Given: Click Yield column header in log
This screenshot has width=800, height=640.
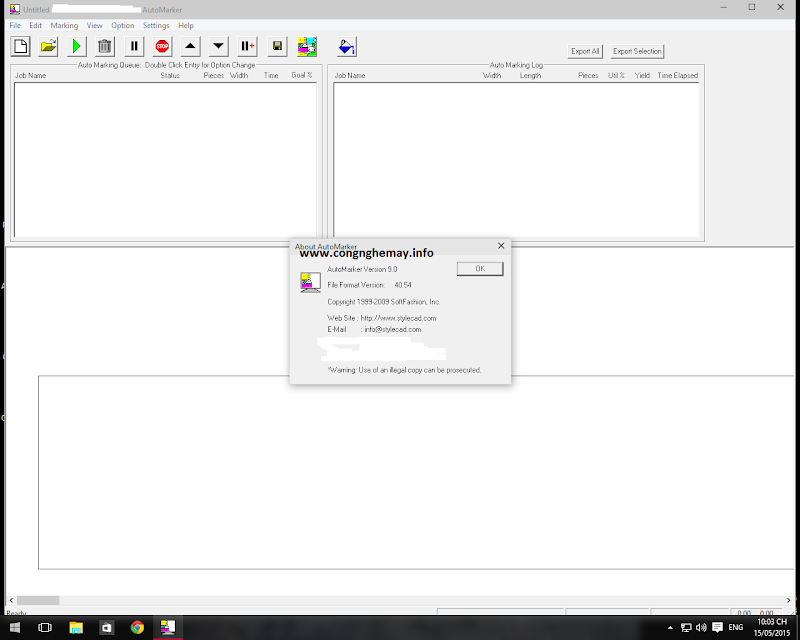Looking at the screenshot, I should coord(642,76).
